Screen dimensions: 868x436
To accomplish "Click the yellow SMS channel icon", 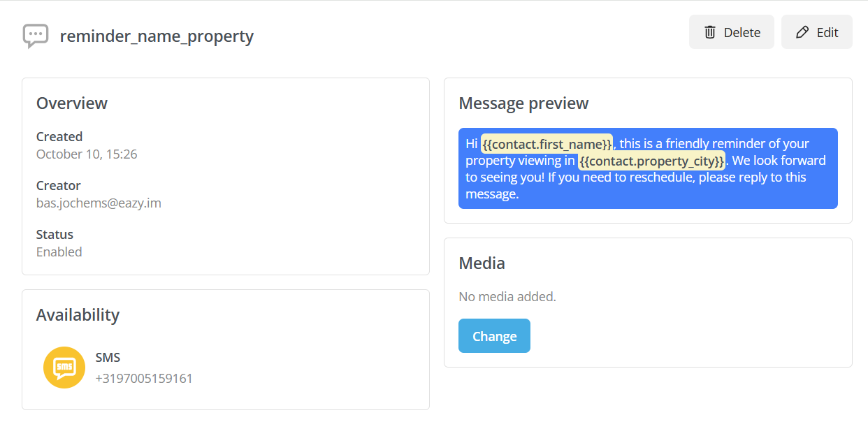I will point(64,368).
